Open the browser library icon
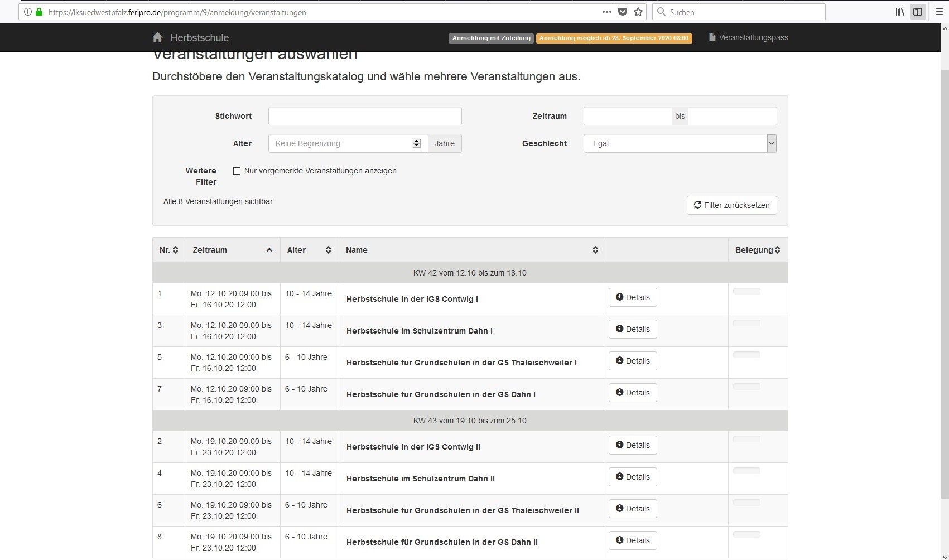The width and height of the screenshot is (949, 560). [x=899, y=12]
